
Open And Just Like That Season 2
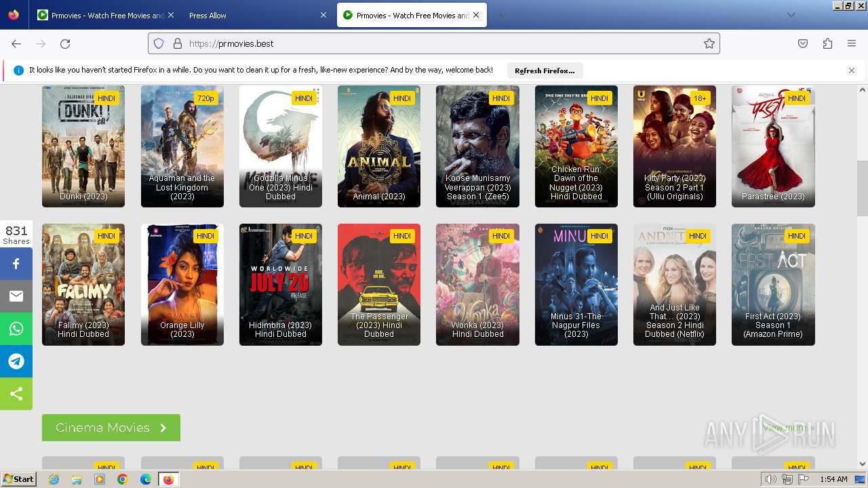675,285
